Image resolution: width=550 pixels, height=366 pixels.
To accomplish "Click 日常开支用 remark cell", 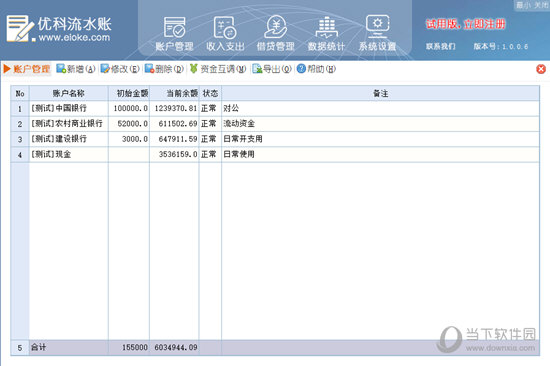I will 381,139.
